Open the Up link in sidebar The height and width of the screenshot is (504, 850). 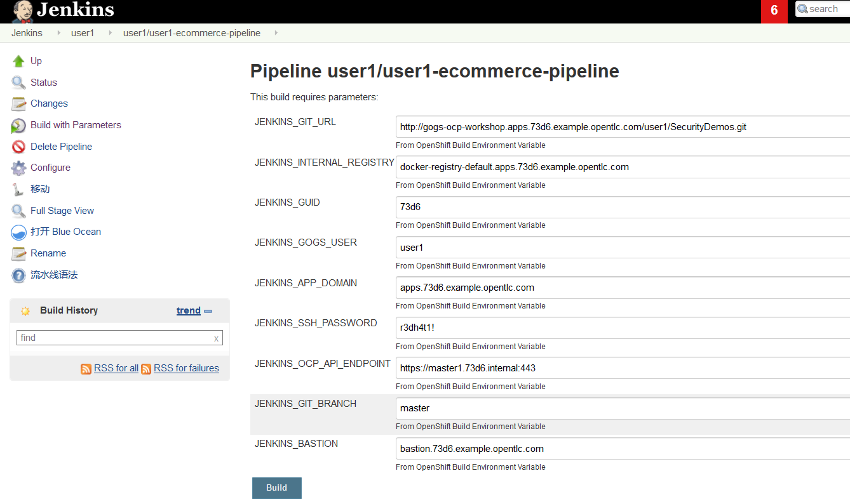click(x=36, y=61)
